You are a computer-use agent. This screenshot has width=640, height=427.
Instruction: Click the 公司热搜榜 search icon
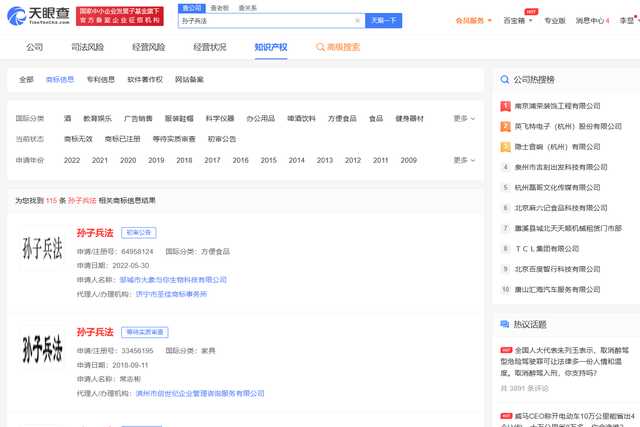[x=503, y=79]
